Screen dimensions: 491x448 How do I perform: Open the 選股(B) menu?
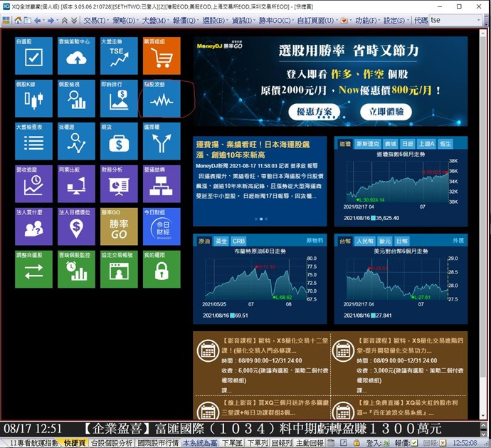coord(214,21)
